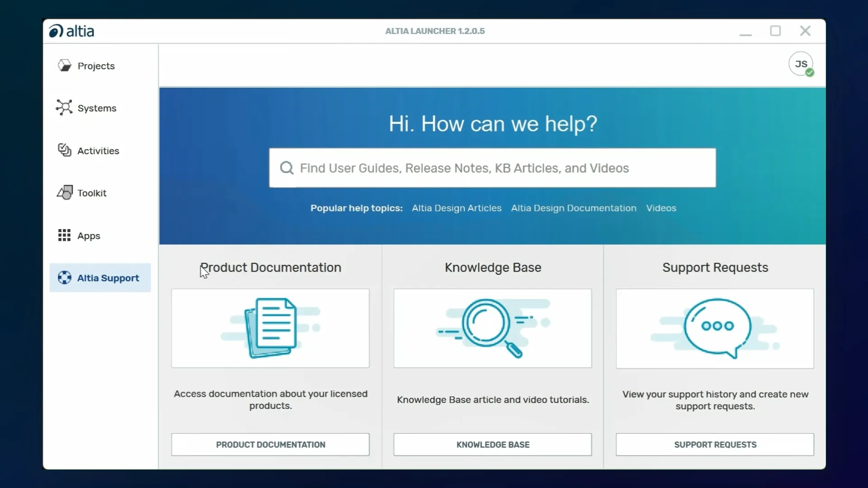
Task: Click 'View your support history' description text
Action: [715, 400]
